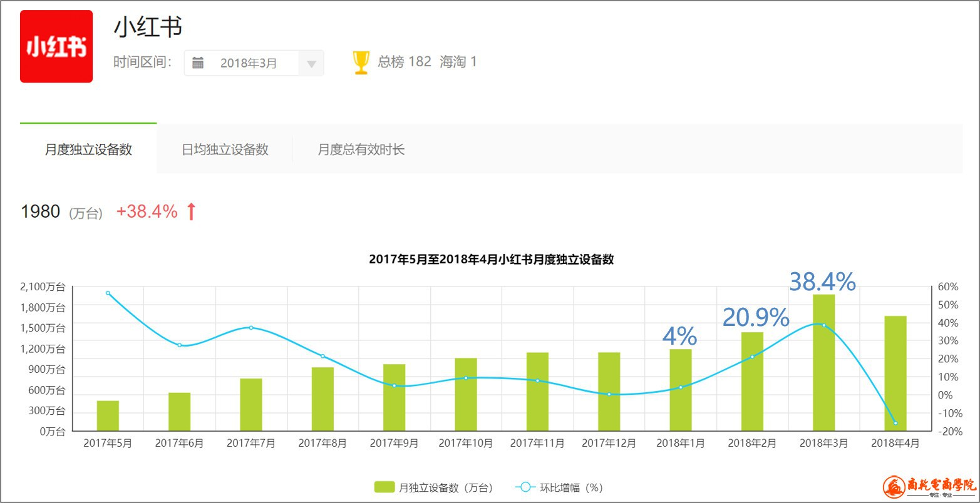Click the 2018年2月 bar
980x503 pixels.
tap(752, 382)
